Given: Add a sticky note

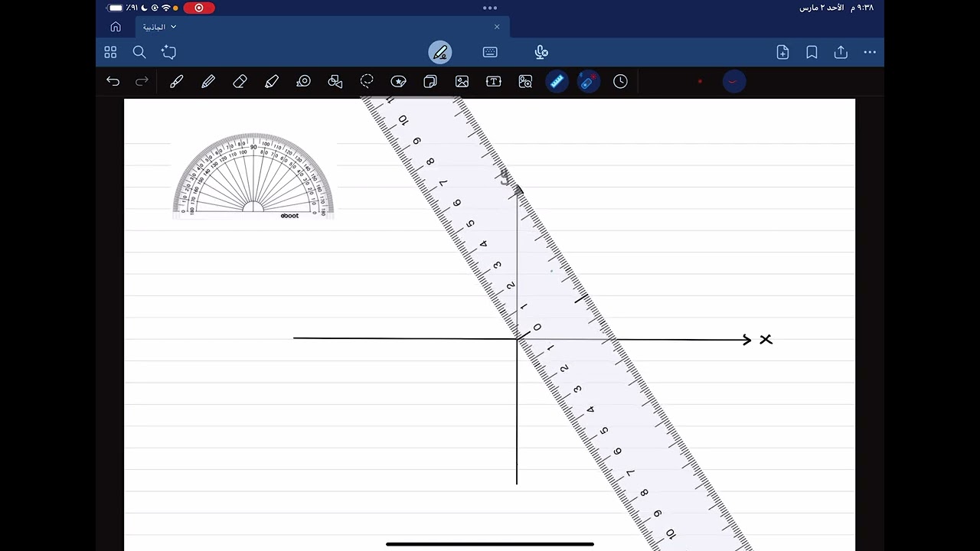Looking at the screenshot, I should pos(430,81).
